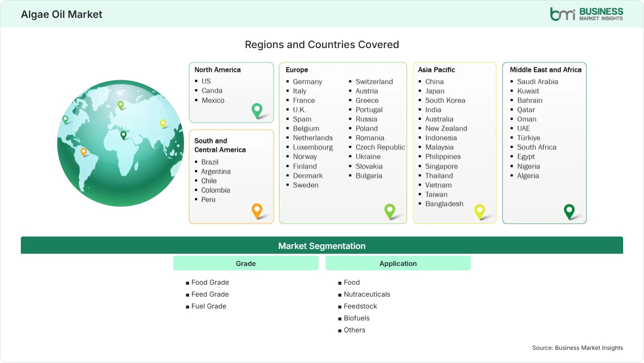Click the North America heading

[218, 70]
